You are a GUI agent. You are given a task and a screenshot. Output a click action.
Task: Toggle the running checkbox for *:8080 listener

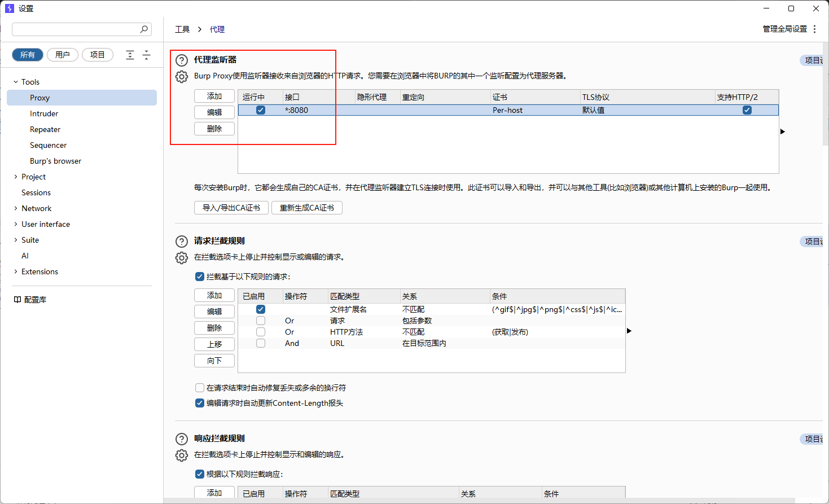coord(261,110)
